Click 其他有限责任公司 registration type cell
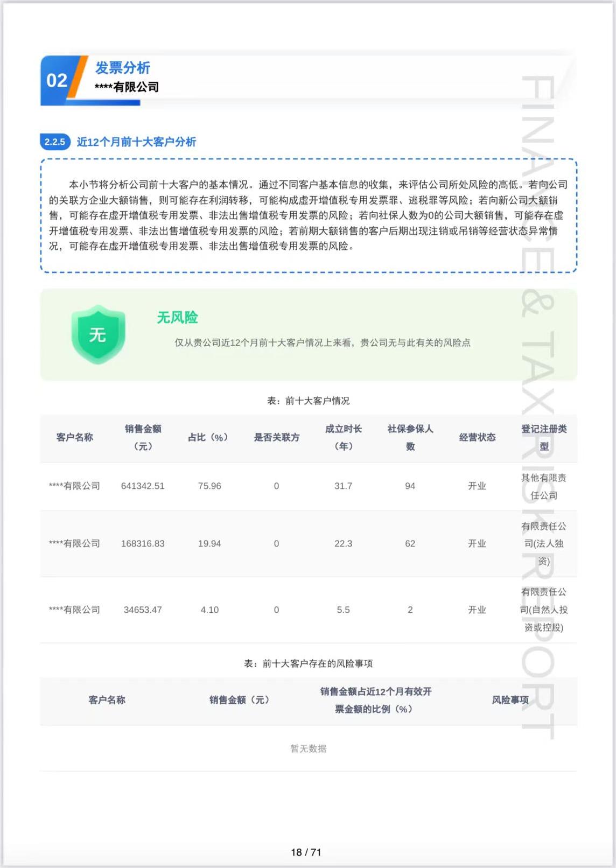Viewport: 616px width, 868px height. (x=544, y=486)
